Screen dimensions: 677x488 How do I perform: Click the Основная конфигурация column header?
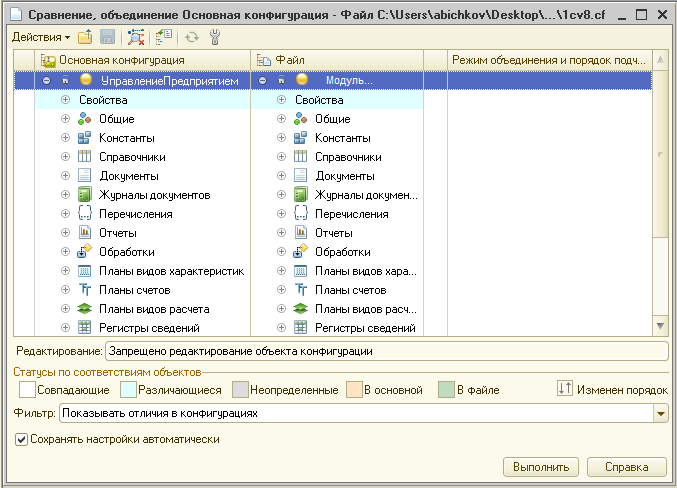142,60
